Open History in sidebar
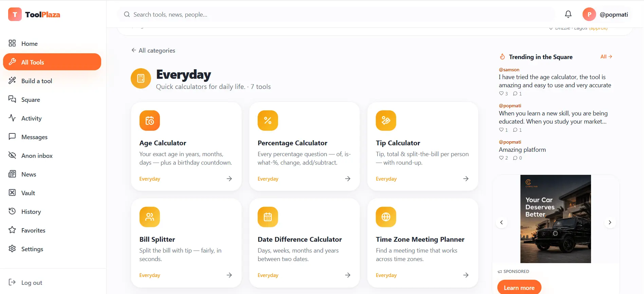 [52, 212]
